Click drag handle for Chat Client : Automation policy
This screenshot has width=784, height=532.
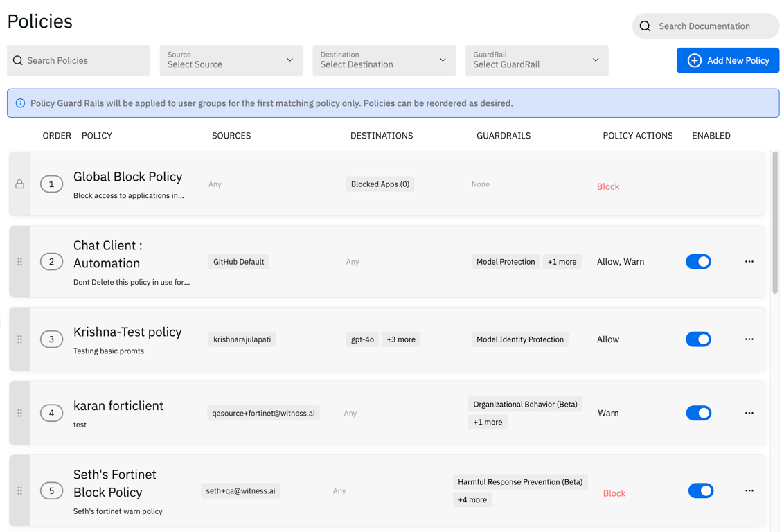tap(19, 262)
